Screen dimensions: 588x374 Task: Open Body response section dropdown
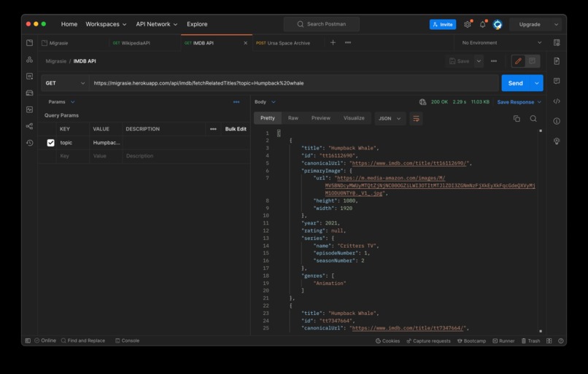[265, 102]
